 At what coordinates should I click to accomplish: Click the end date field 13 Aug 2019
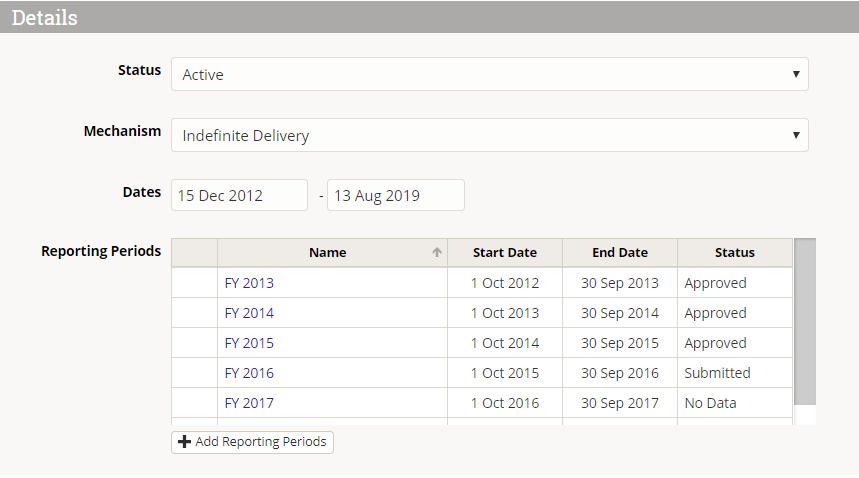396,195
